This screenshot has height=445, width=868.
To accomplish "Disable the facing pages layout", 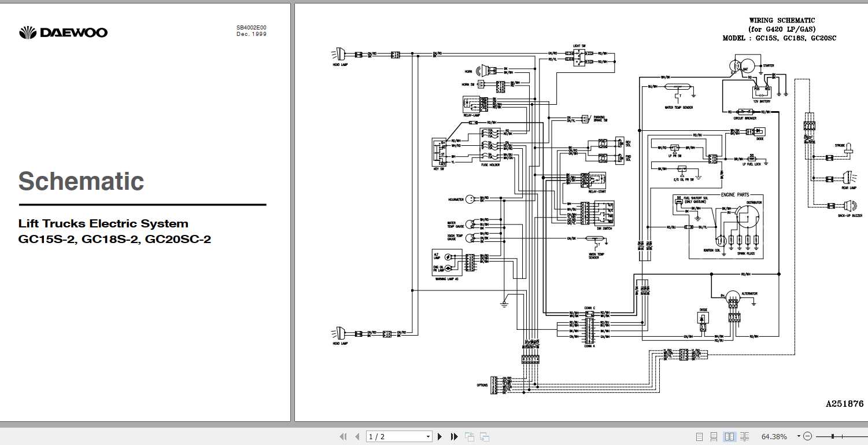I will 730,436.
